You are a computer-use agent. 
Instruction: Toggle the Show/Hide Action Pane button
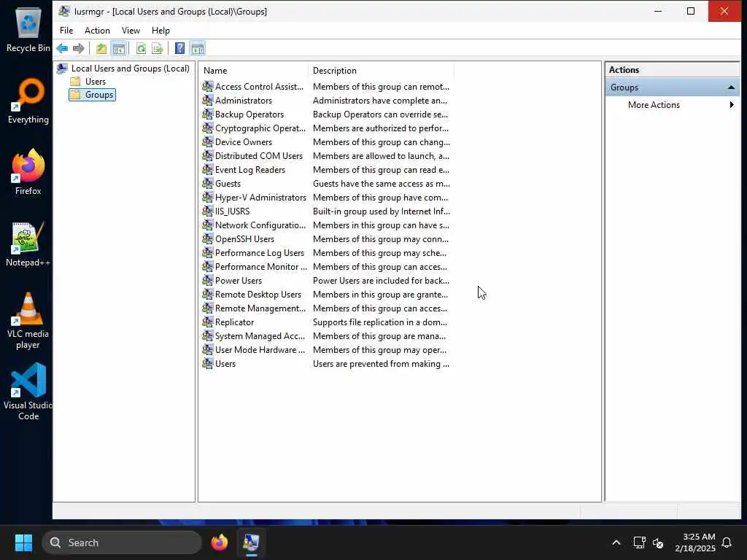click(197, 48)
